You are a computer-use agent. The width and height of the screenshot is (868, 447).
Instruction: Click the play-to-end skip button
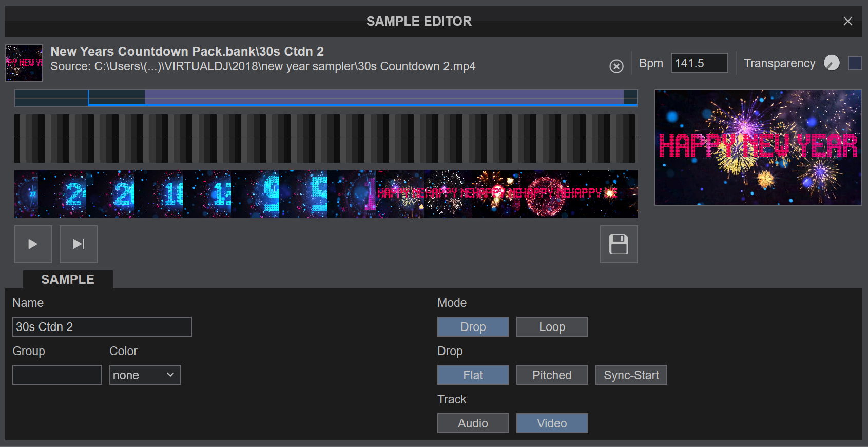(79, 244)
